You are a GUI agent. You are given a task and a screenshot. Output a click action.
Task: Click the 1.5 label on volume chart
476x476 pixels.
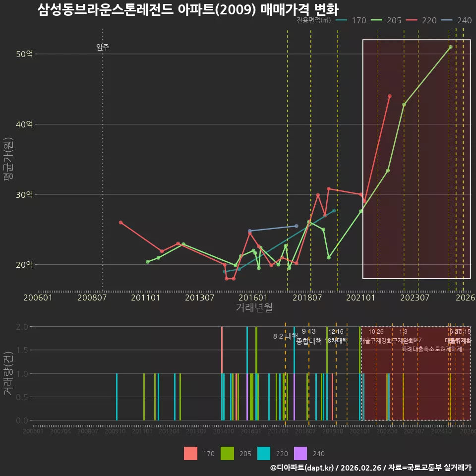[x=22, y=351]
